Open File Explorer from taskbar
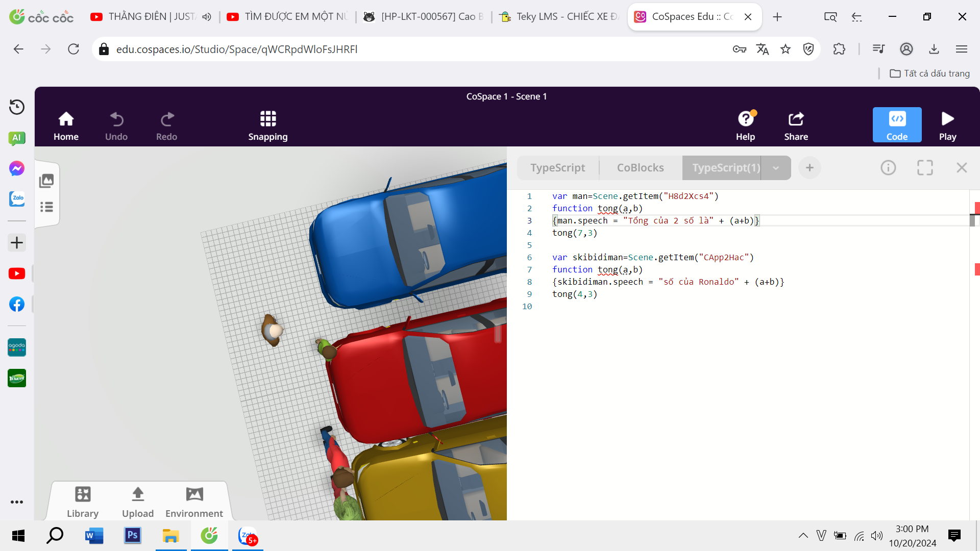Viewport: 980px width, 551px height. [x=170, y=536]
